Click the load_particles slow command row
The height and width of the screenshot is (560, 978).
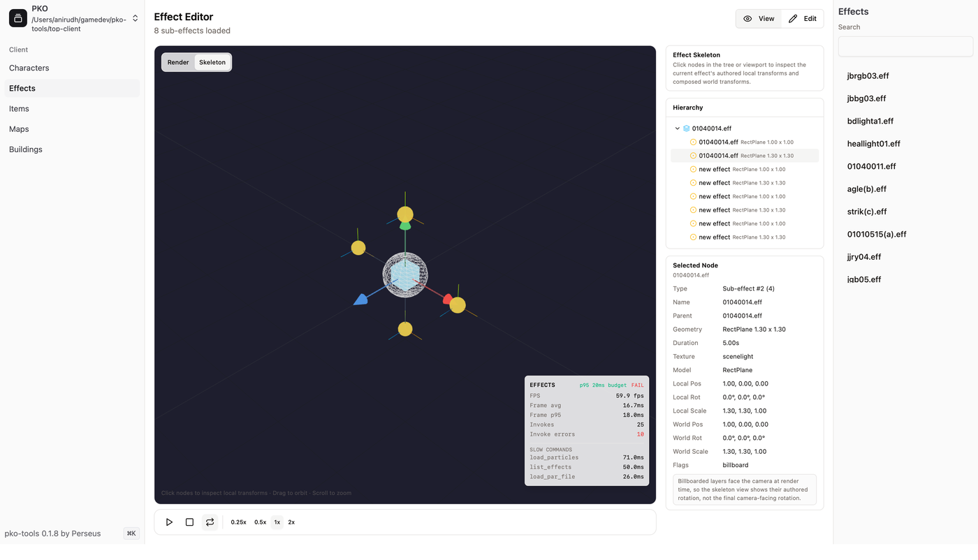point(587,457)
